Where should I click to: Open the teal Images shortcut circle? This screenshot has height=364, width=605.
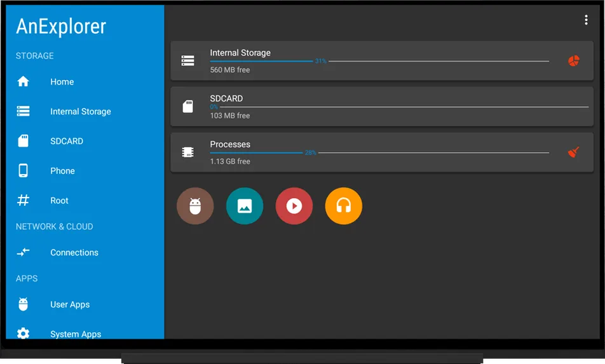pos(245,206)
